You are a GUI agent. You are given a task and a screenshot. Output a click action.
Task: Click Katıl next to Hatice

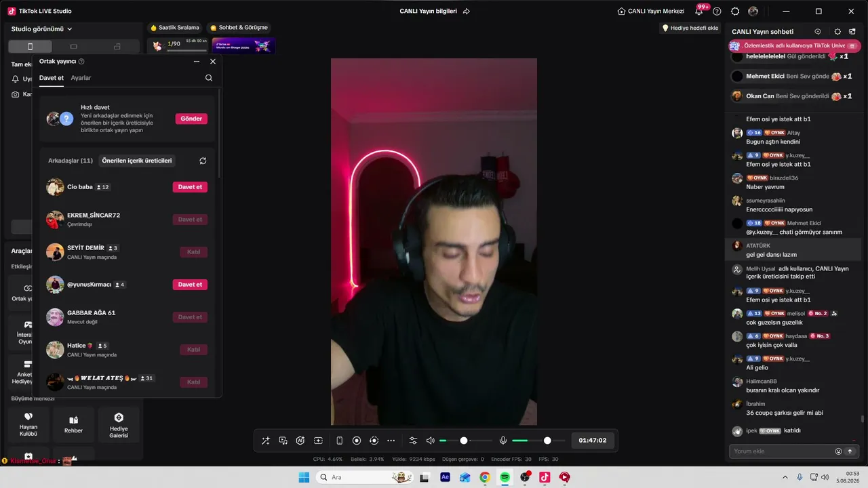coord(193,350)
